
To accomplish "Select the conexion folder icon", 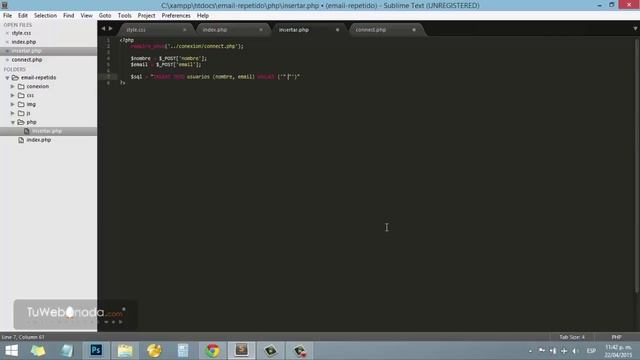I will 21,87.
